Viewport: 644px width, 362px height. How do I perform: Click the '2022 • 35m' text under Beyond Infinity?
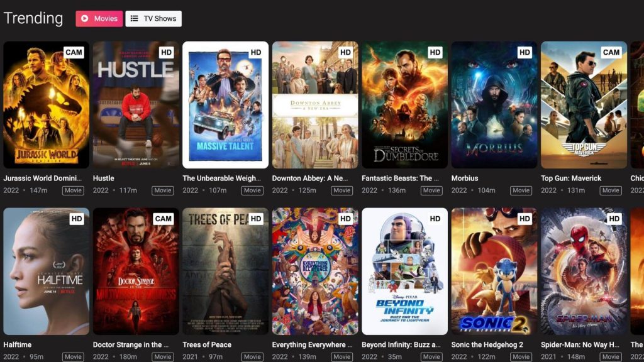tap(382, 357)
